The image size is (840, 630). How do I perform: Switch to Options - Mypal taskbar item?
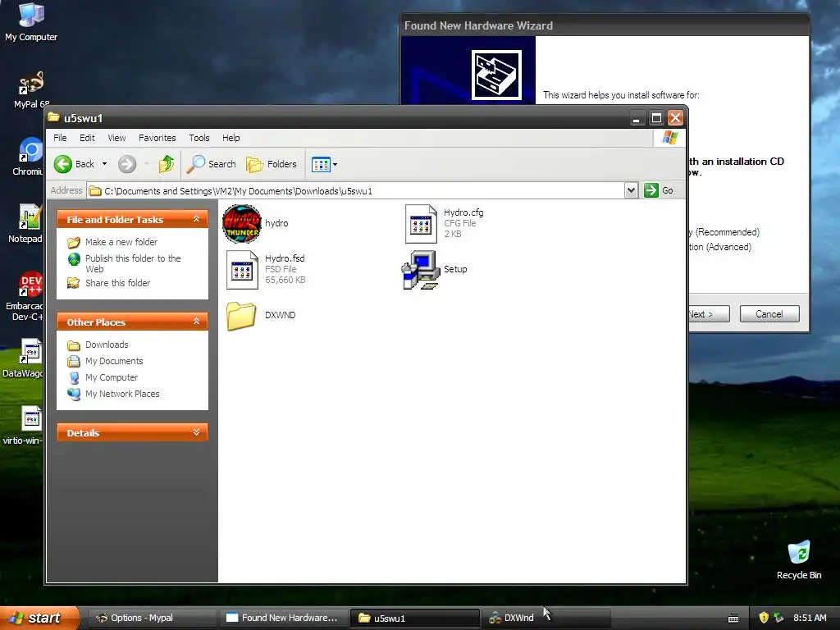click(x=151, y=618)
